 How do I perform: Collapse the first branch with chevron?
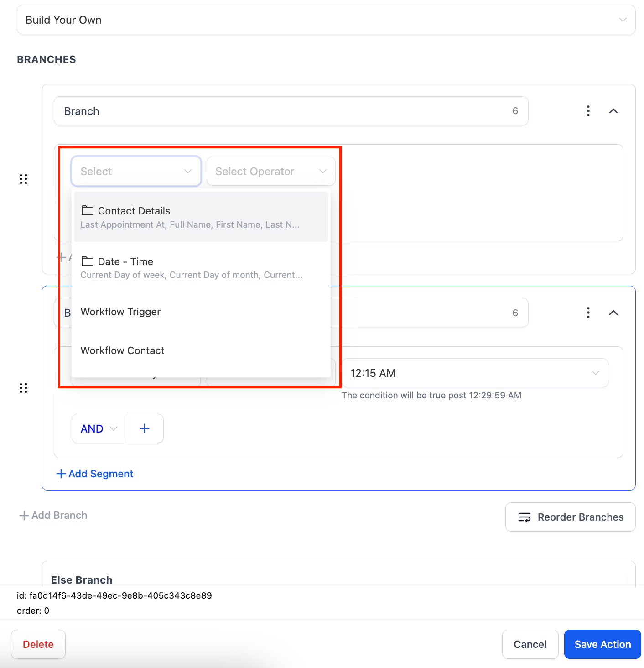point(613,111)
